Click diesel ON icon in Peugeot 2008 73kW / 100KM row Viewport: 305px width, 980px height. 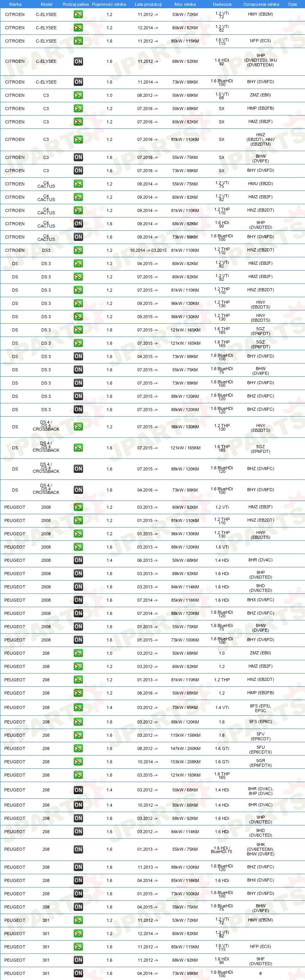(78, 640)
